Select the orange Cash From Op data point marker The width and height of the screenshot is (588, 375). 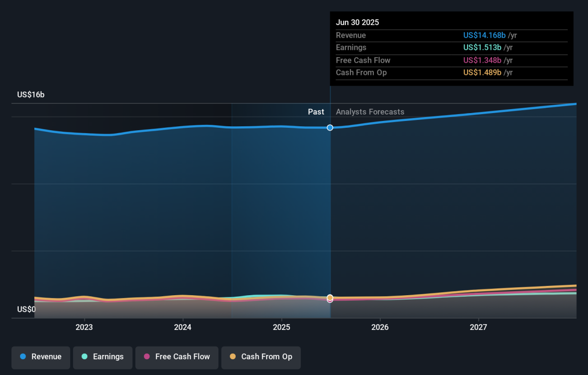(x=330, y=298)
